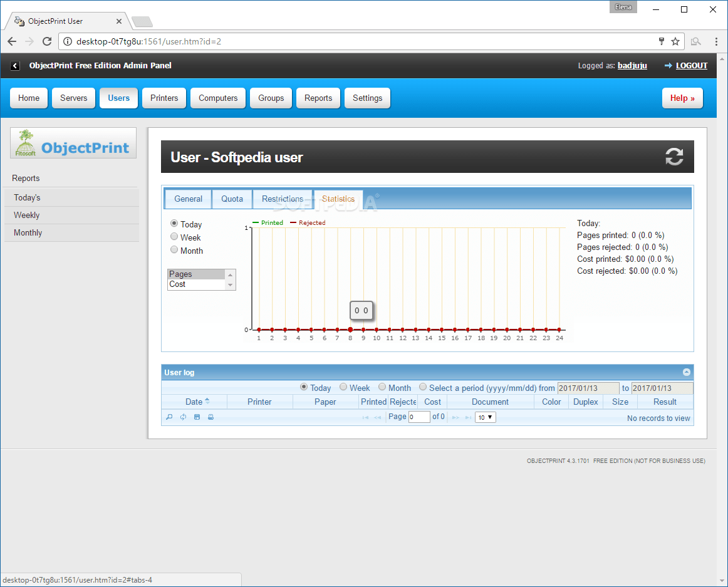Open the Quota tab
The height and width of the screenshot is (587, 728).
pos(232,199)
